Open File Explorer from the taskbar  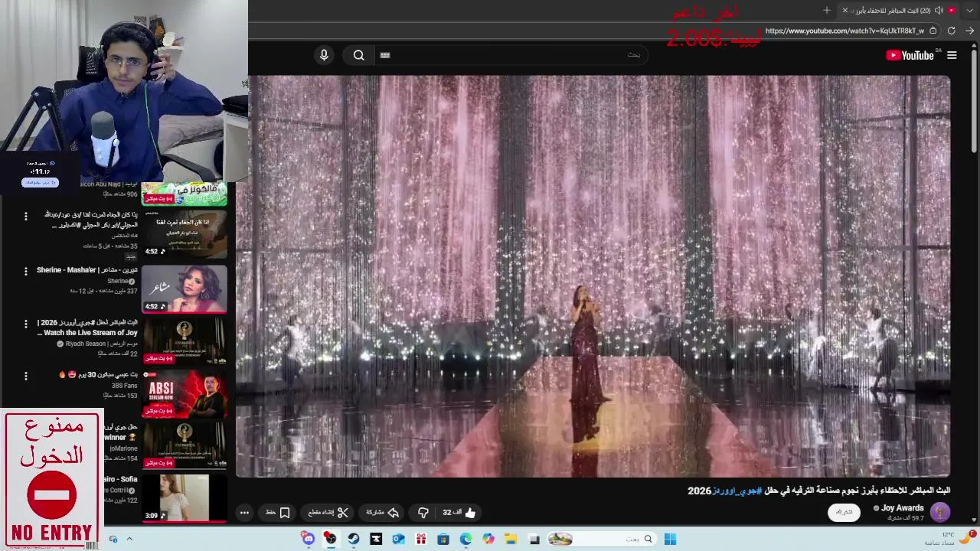coord(511,539)
